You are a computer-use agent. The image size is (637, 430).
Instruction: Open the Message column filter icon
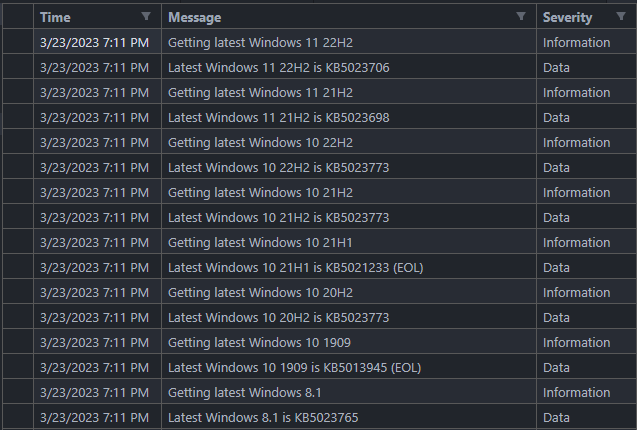click(x=521, y=16)
